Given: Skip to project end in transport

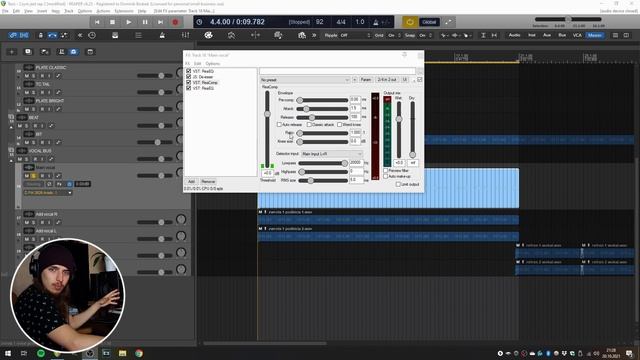Looking at the screenshot, I should click(160, 22).
